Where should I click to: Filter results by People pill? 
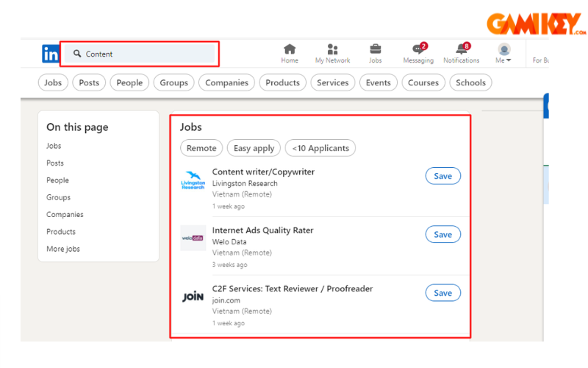[x=129, y=82]
